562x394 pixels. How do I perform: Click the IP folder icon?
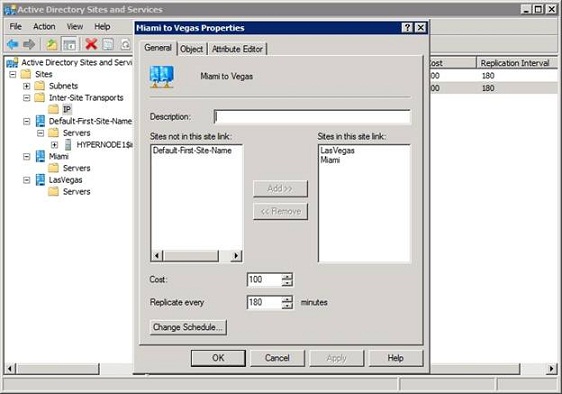(53, 109)
